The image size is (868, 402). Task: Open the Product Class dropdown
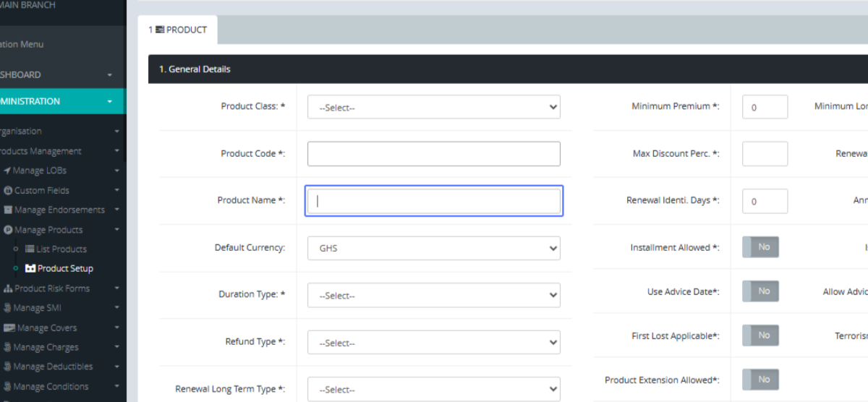point(433,107)
